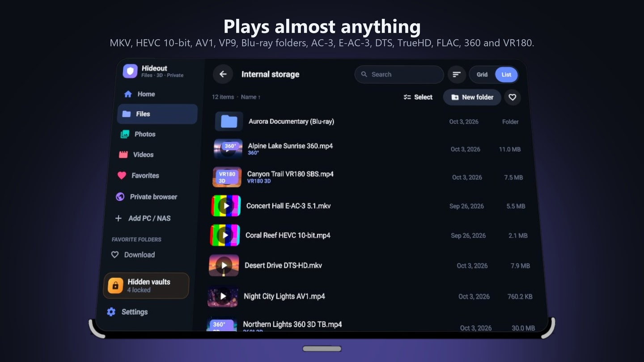Click the Files folder icon in sidebar
This screenshot has width=644, height=362.
click(x=127, y=114)
